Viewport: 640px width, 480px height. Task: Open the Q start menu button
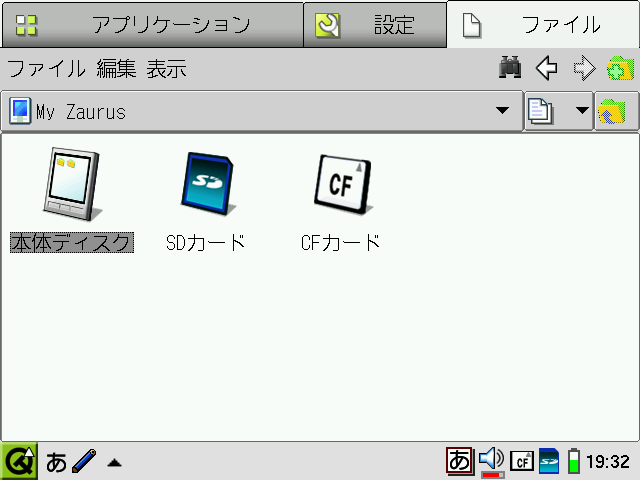(x=19, y=462)
